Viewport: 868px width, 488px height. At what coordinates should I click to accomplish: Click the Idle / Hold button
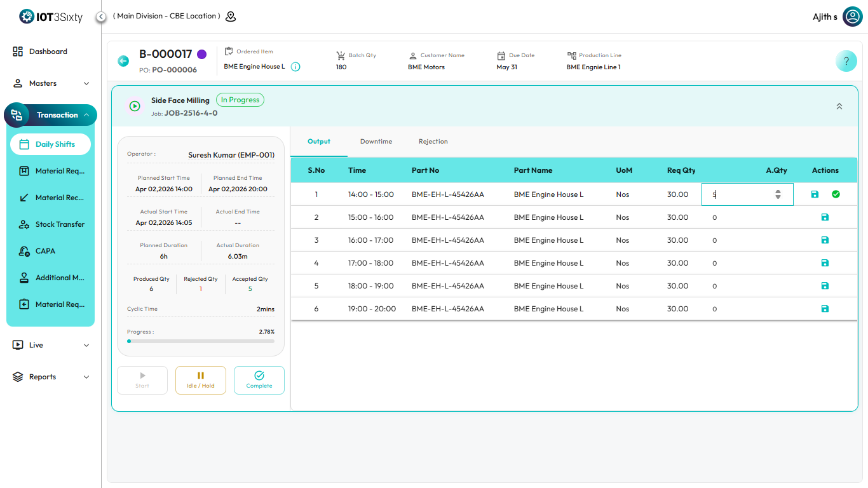[200, 380]
